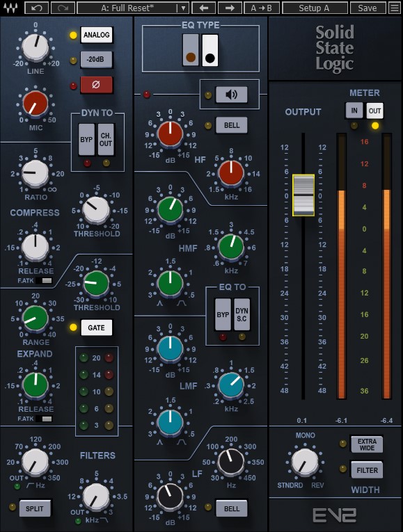
Task: Click the compressor THRESHOLD knob
Action: 96,210
